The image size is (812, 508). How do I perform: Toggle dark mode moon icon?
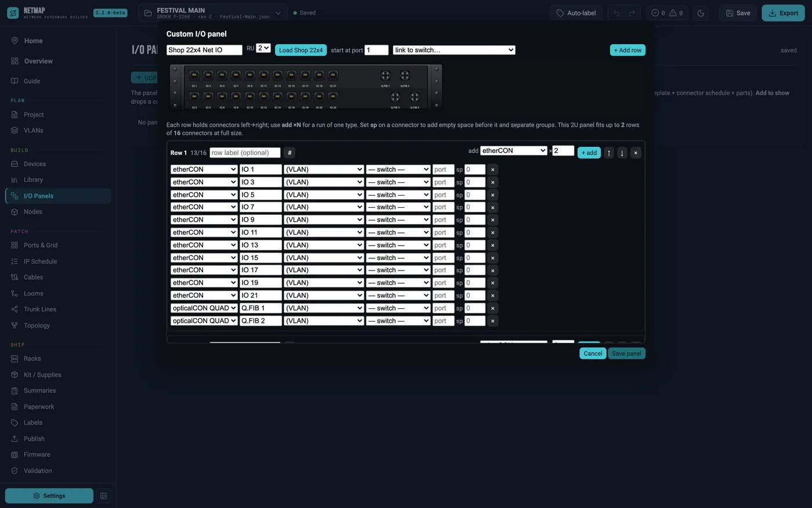coord(701,13)
